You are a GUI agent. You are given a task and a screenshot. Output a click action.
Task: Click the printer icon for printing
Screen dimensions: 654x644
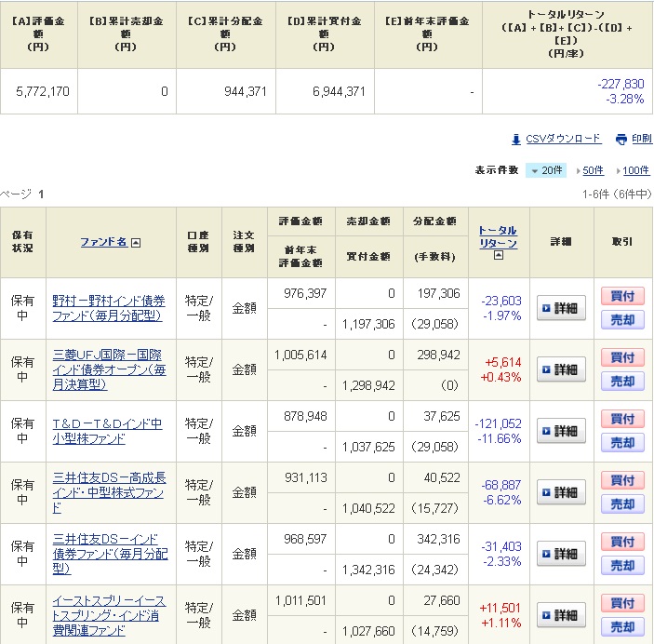point(621,140)
